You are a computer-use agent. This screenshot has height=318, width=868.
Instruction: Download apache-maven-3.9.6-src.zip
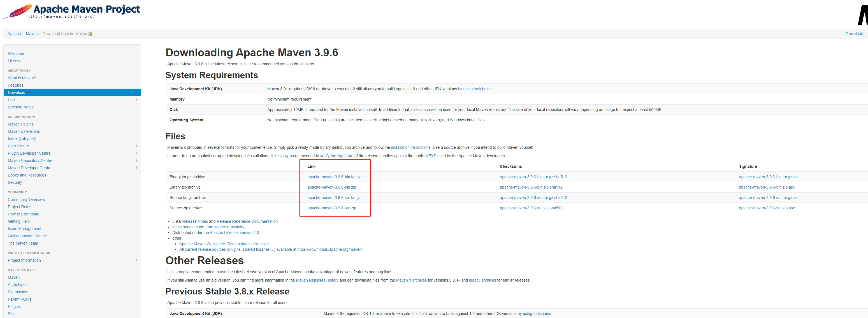(331, 208)
